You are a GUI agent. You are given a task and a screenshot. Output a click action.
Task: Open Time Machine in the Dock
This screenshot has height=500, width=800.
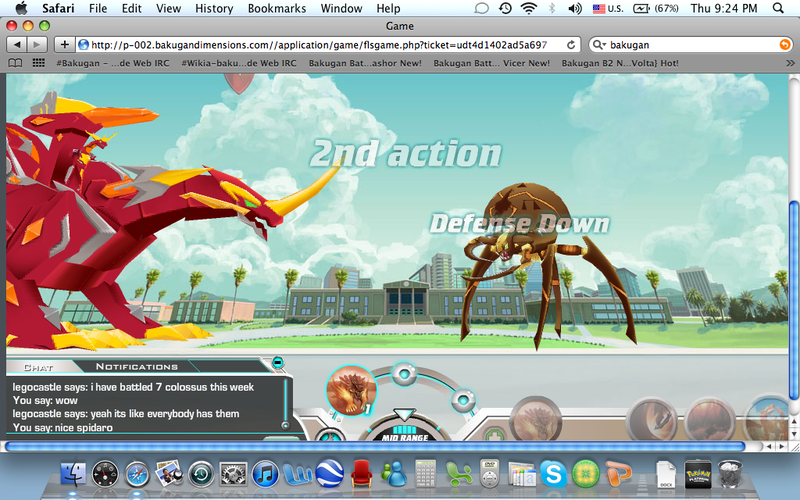tap(202, 474)
